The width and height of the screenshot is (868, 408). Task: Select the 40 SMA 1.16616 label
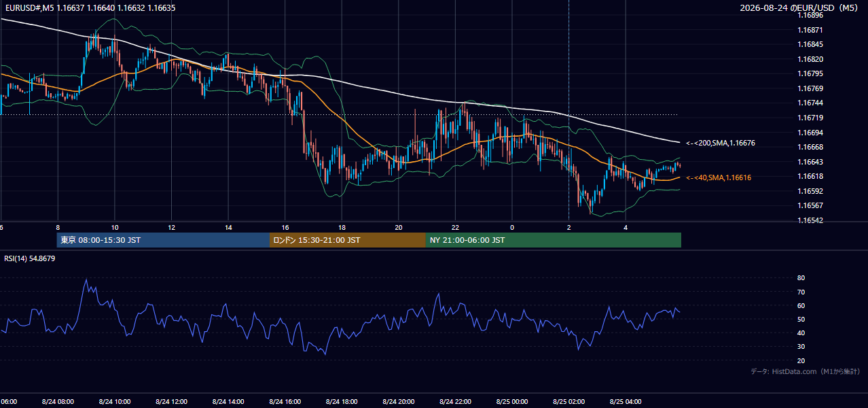coord(719,177)
